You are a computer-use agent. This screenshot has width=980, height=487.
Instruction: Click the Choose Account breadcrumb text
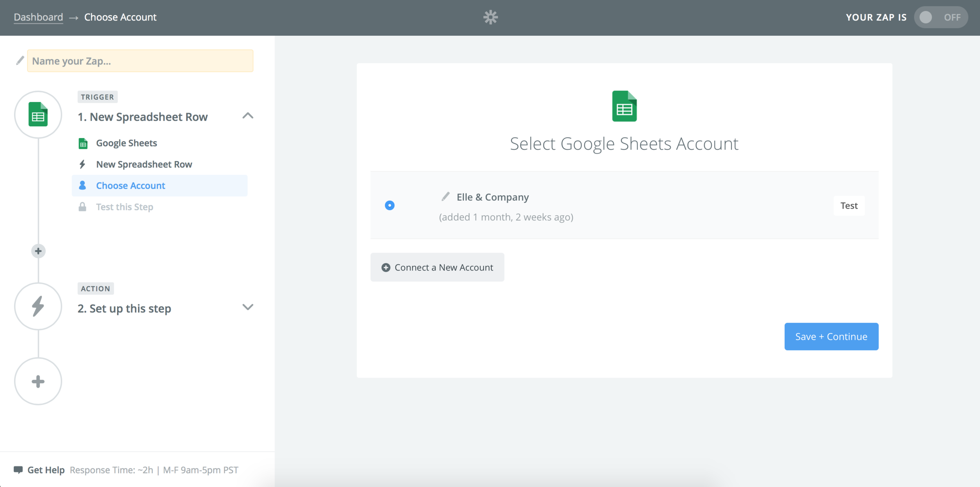point(120,17)
